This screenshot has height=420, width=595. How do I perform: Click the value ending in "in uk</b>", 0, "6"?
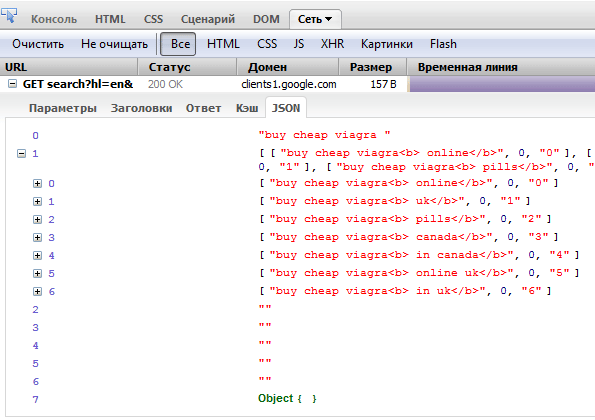[405, 291]
